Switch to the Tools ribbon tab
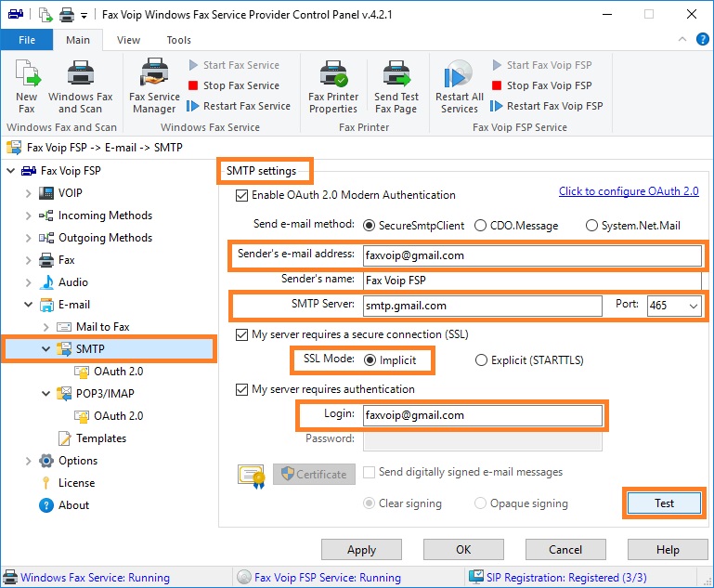 pyautogui.click(x=178, y=40)
